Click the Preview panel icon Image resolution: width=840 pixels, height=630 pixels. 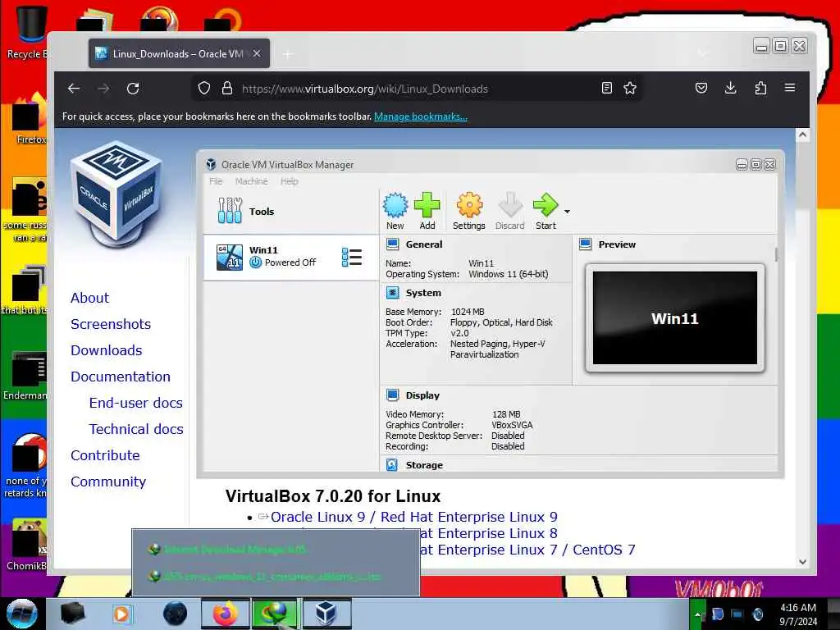click(x=586, y=244)
